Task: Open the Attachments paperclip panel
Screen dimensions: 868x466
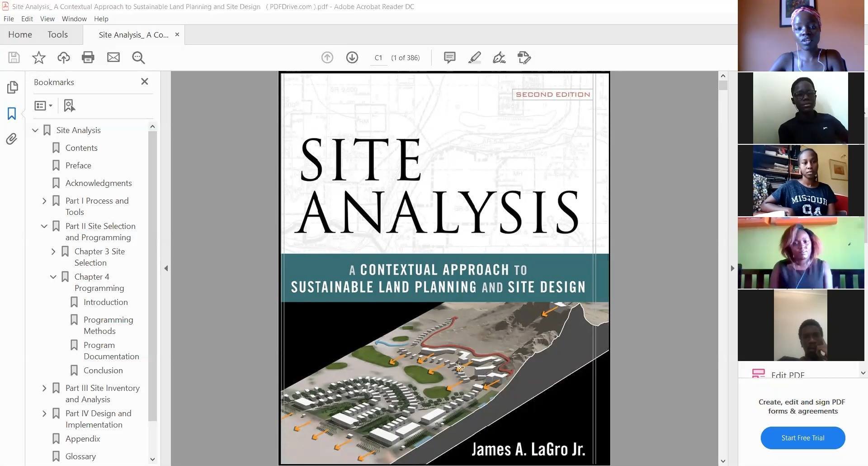Action: [x=12, y=139]
